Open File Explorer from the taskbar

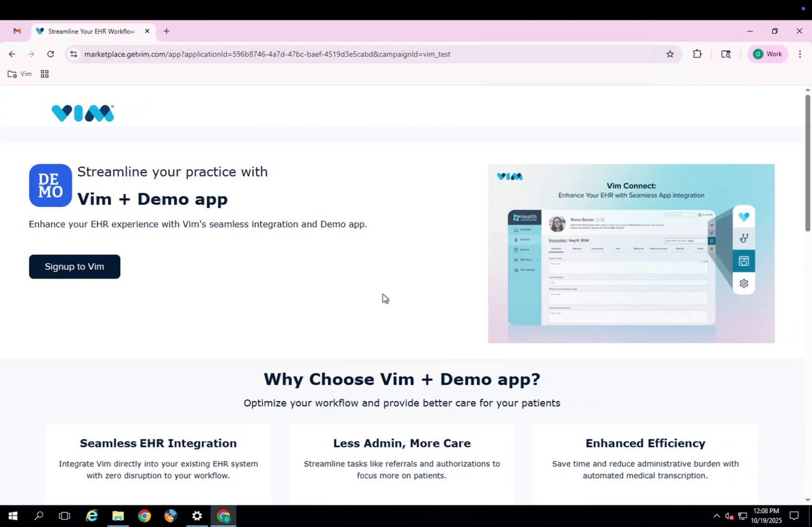point(118,516)
